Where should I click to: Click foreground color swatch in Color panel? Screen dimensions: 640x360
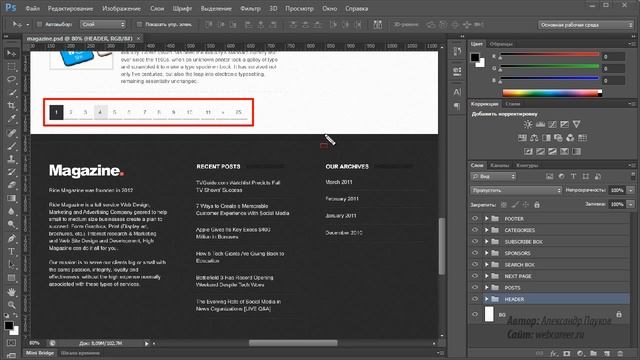(475, 58)
